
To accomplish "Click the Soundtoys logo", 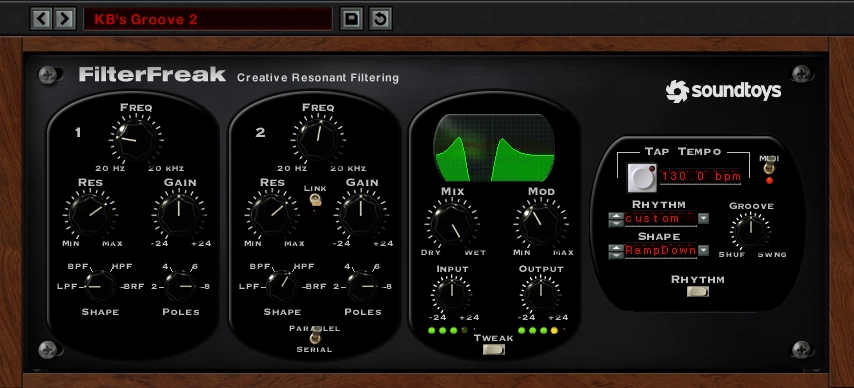I will (x=723, y=91).
